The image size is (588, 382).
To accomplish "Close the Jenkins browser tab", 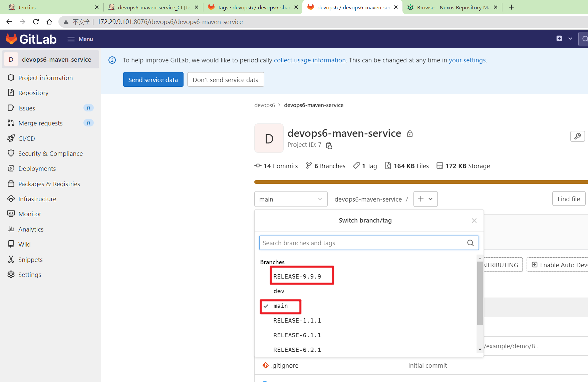I will point(97,7).
